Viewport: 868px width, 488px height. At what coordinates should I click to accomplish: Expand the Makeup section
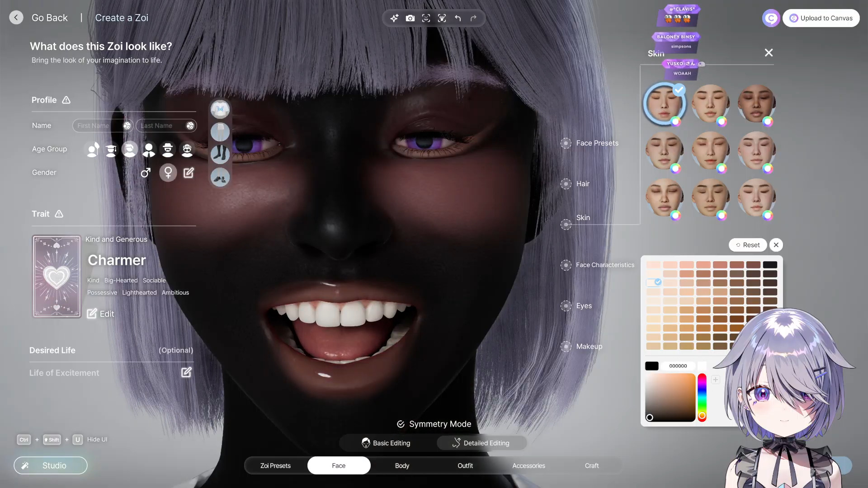566,347
